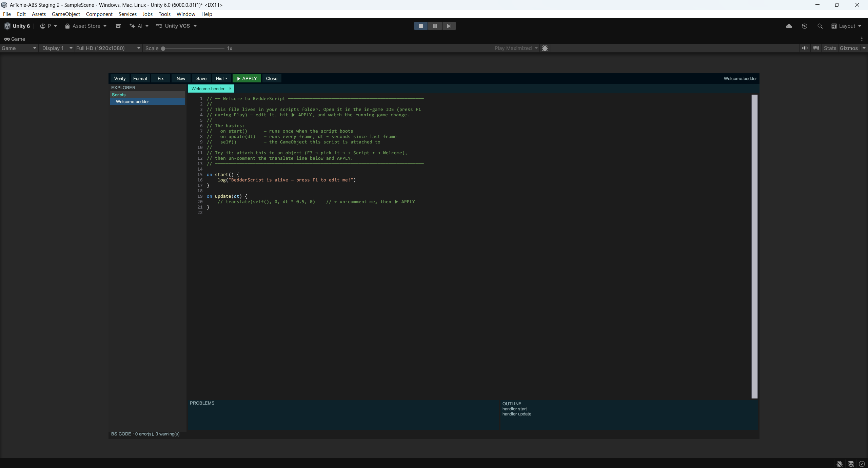Open the Help menu
This screenshot has height=468, width=868.
point(206,14)
